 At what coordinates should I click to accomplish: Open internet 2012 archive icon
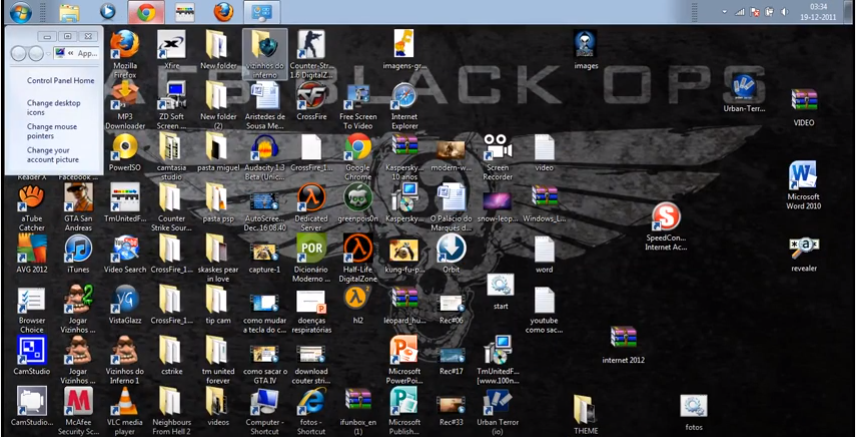pos(623,345)
